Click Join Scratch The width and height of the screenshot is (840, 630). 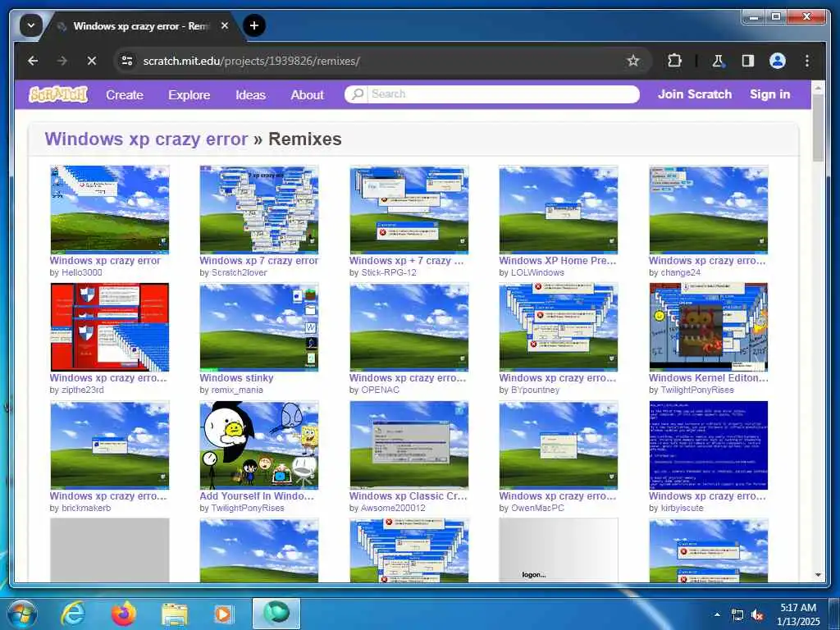tap(694, 94)
